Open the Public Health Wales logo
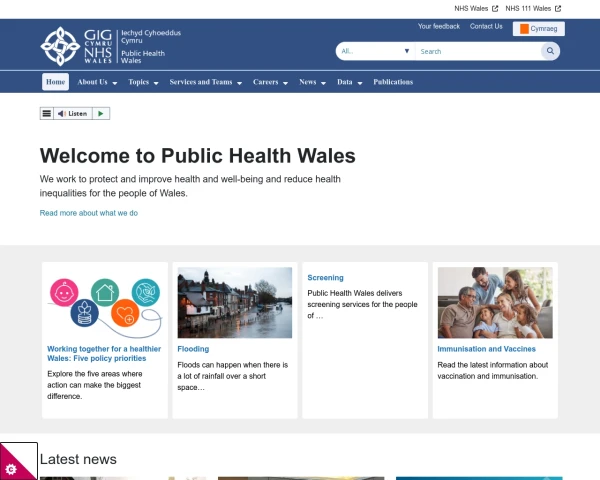Screen dimensions: 600x480 103,46
